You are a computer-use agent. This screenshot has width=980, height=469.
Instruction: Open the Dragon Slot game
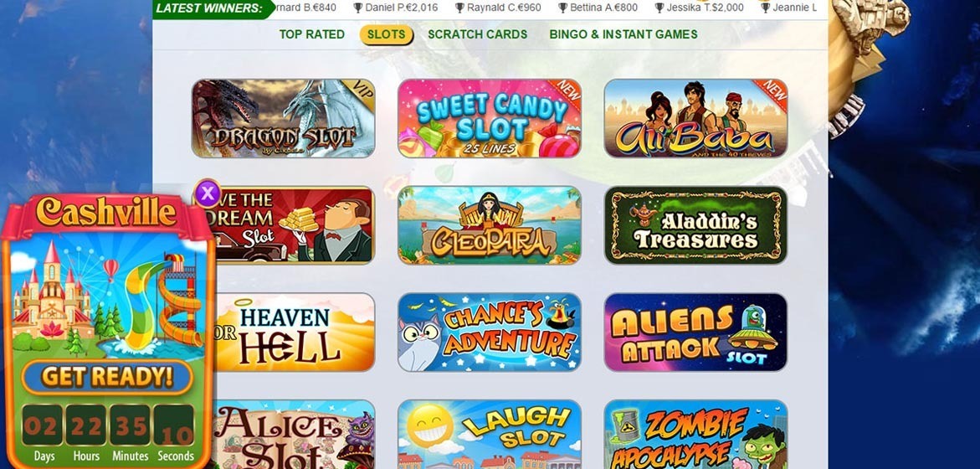283,118
